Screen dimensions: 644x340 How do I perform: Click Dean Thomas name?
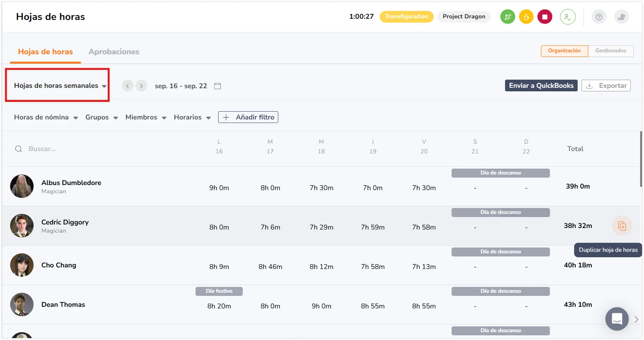pyautogui.click(x=63, y=304)
